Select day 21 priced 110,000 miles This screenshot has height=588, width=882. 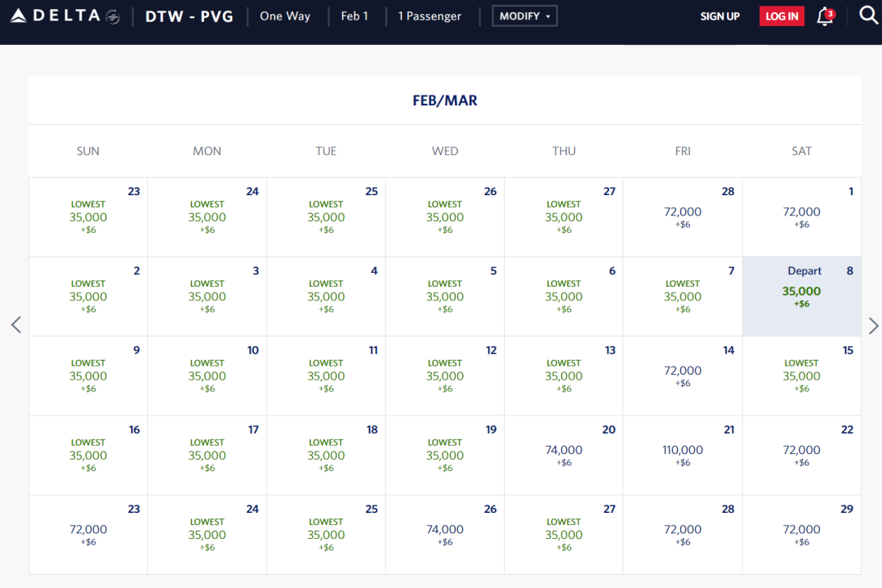point(682,455)
